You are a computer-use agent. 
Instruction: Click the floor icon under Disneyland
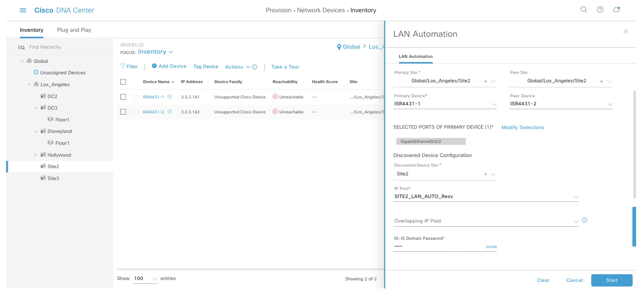51,143
